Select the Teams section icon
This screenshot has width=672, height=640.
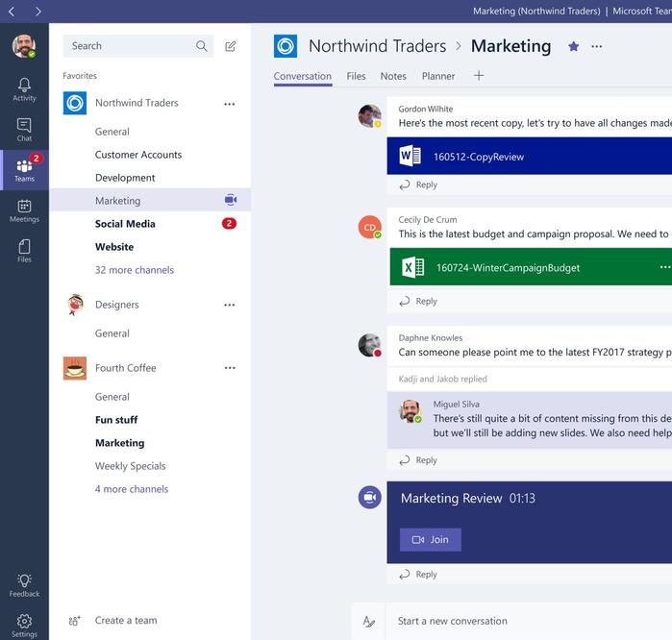pyautogui.click(x=24, y=170)
